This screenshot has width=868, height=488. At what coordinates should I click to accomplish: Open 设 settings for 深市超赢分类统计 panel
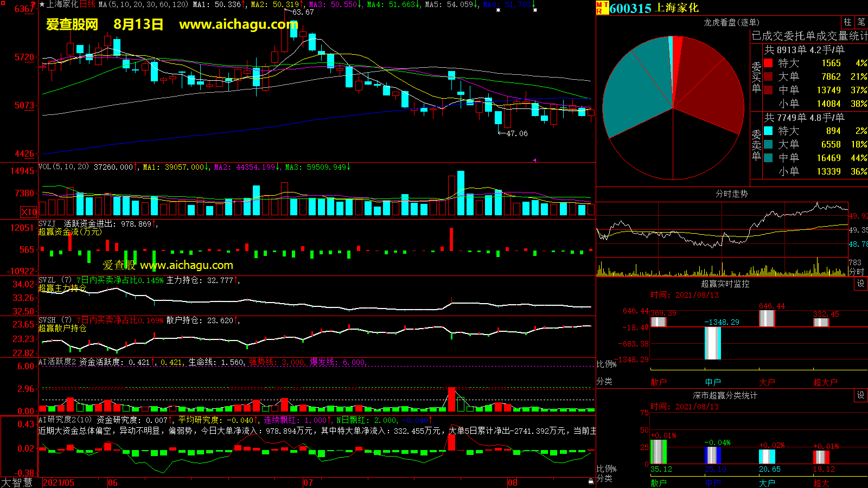point(861,395)
